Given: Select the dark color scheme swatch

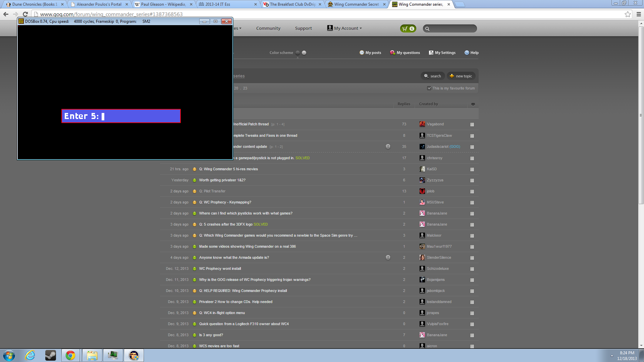Looking at the screenshot, I should (x=298, y=53).
